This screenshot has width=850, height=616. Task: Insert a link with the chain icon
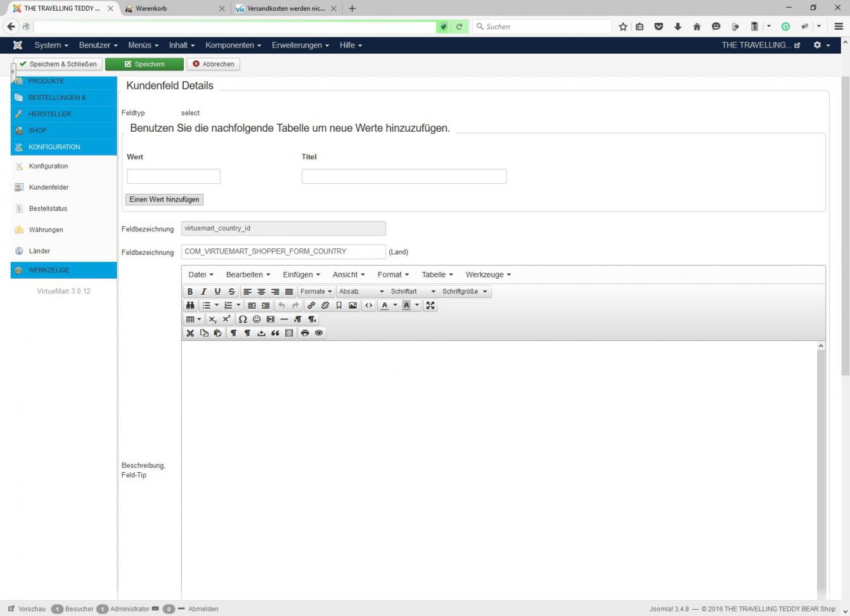311,305
